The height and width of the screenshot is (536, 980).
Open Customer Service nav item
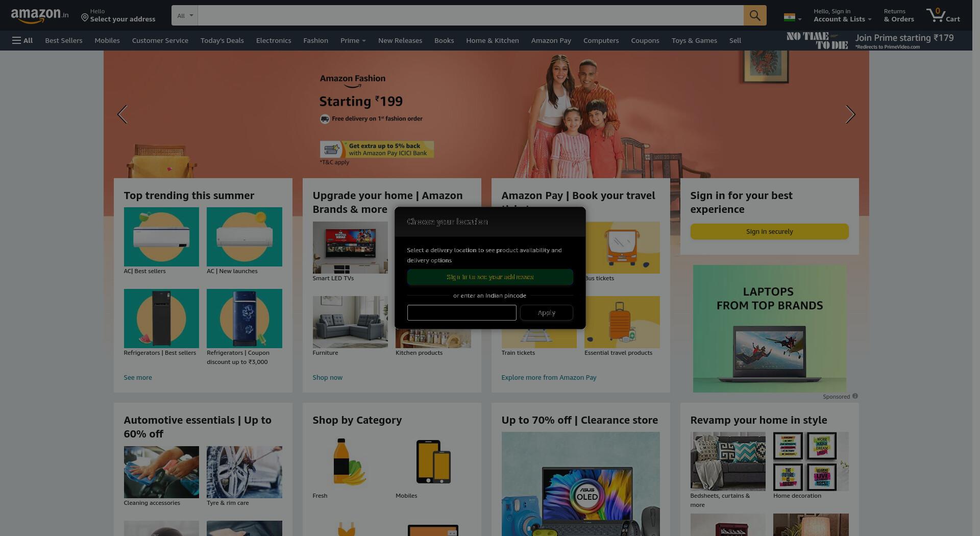click(x=160, y=40)
